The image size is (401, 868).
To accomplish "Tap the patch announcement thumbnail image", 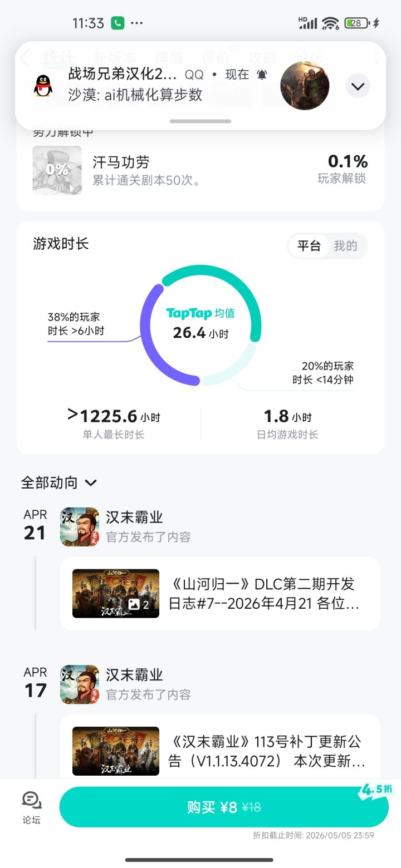I will [116, 751].
